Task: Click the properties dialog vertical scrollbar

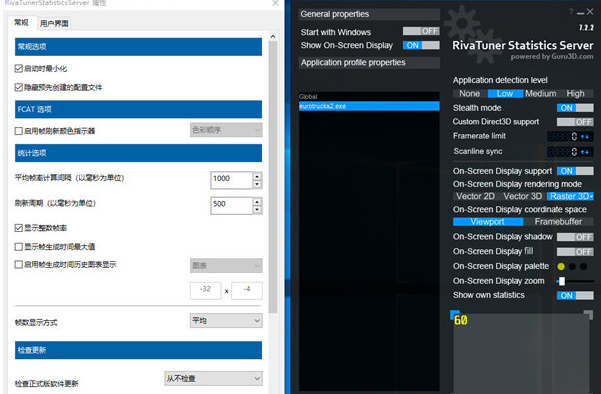Action: point(273,177)
